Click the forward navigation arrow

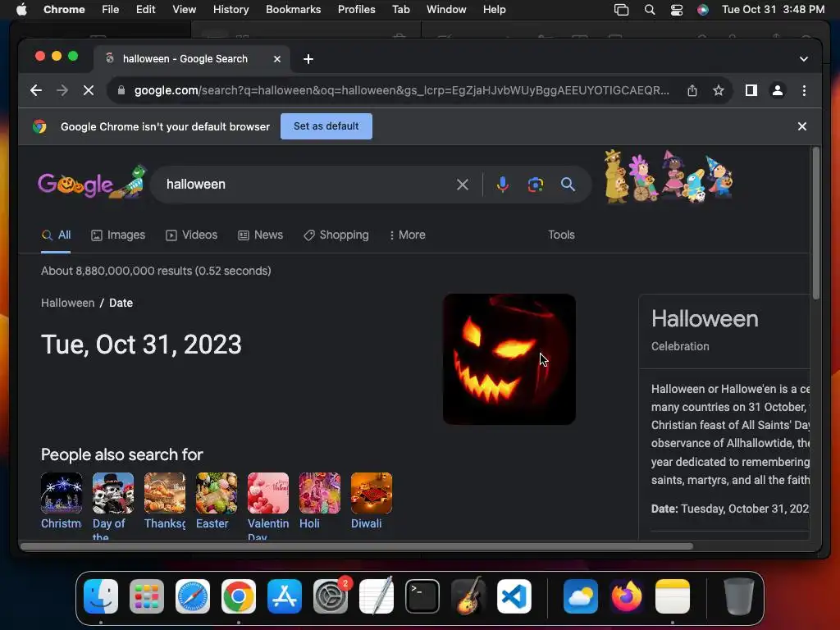pos(62,90)
